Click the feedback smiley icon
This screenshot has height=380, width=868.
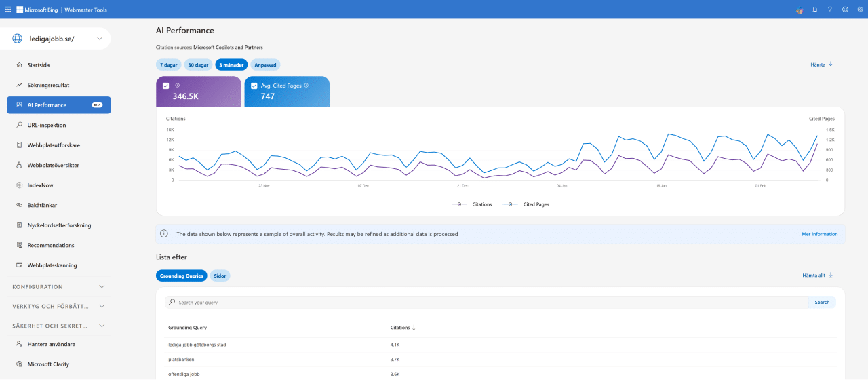pos(845,9)
